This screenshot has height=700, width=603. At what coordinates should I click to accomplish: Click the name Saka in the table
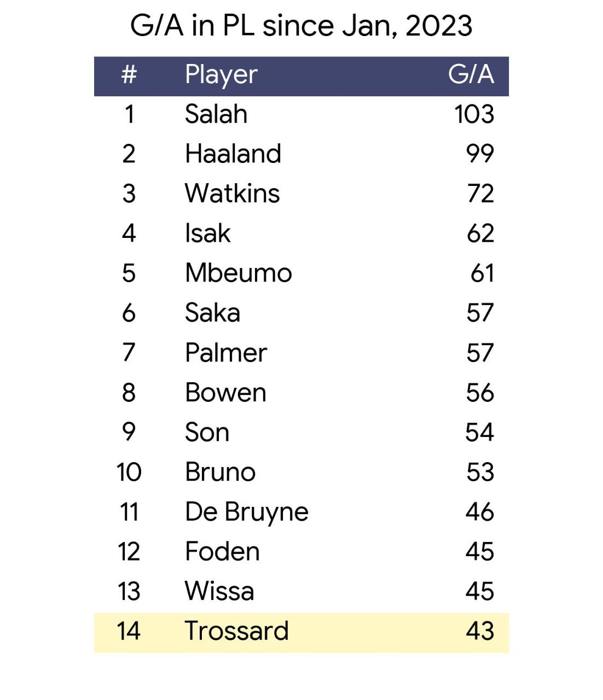pos(212,313)
